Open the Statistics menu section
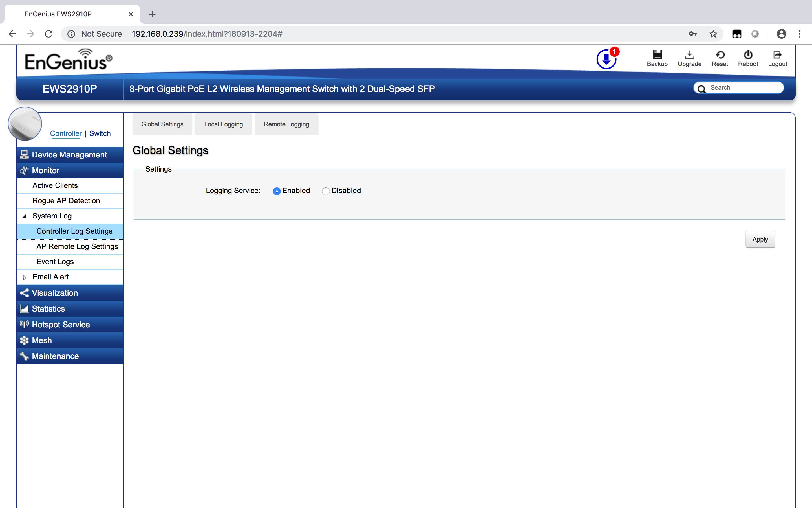 click(x=70, y=309)
